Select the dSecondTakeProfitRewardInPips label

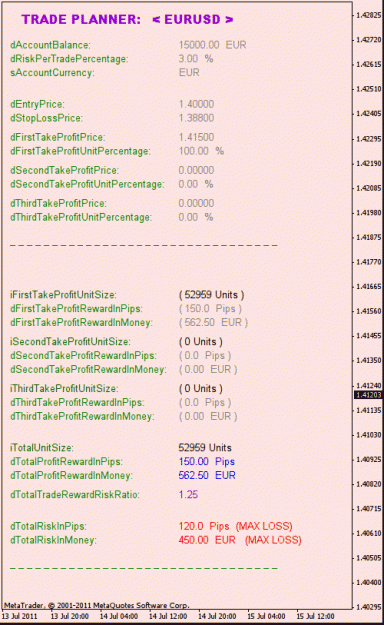[83, 356]
